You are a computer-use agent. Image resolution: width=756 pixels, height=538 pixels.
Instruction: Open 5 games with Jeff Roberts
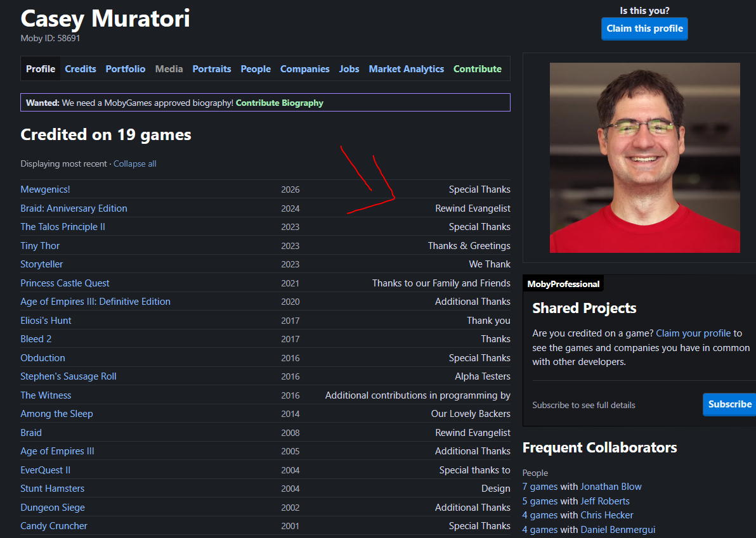tap(540, 501)
